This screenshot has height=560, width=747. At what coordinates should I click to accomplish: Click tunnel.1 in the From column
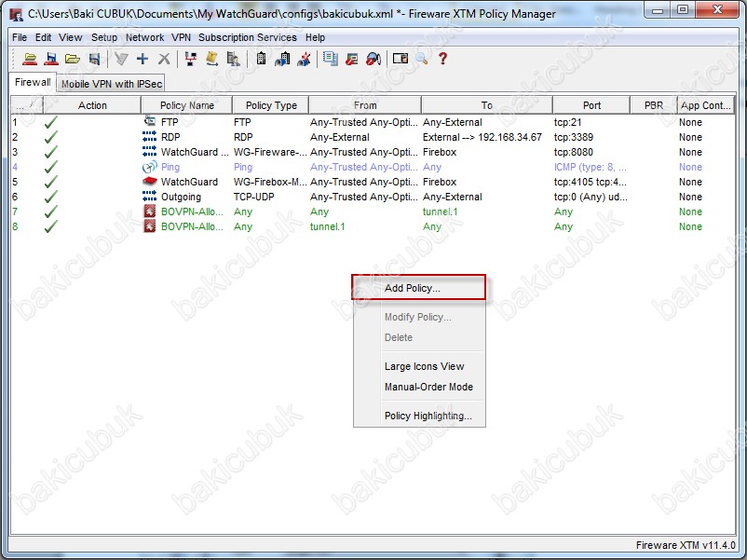click(327, 226)
